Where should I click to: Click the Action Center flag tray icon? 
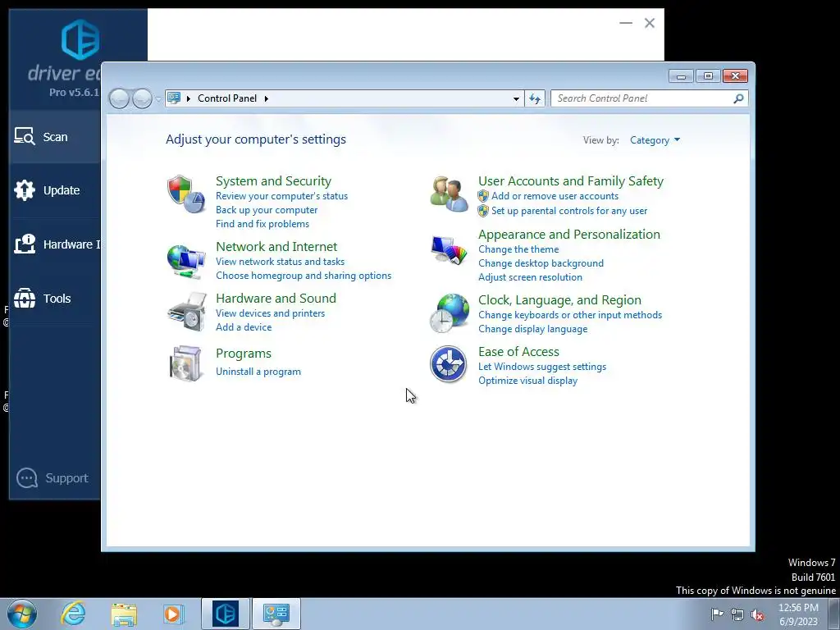click(x=717, y=614)
